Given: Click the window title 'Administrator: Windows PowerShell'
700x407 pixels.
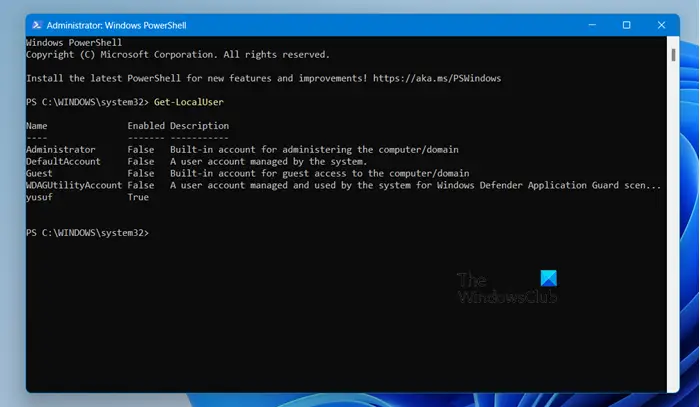Looking at the screenshot, I should click(x=116, y=25).
